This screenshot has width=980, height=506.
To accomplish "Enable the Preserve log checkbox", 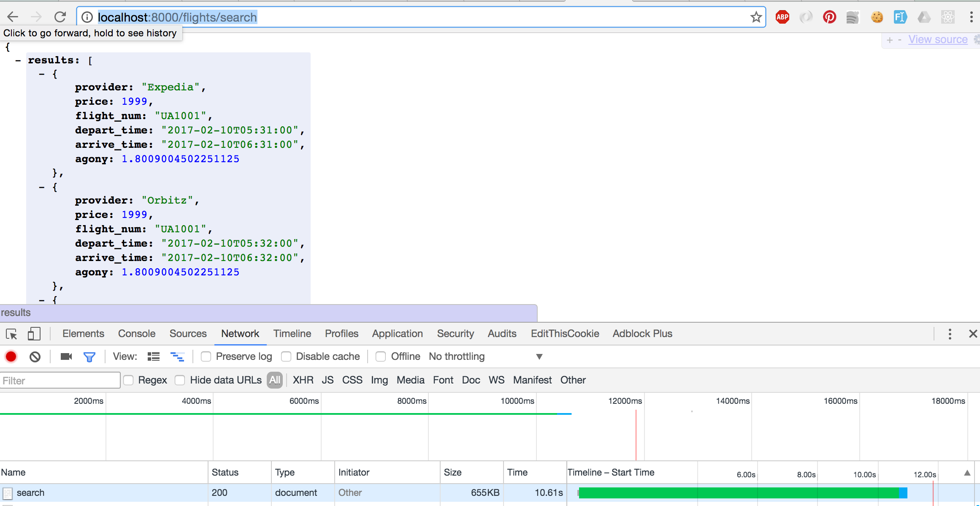I will point(206,356).
